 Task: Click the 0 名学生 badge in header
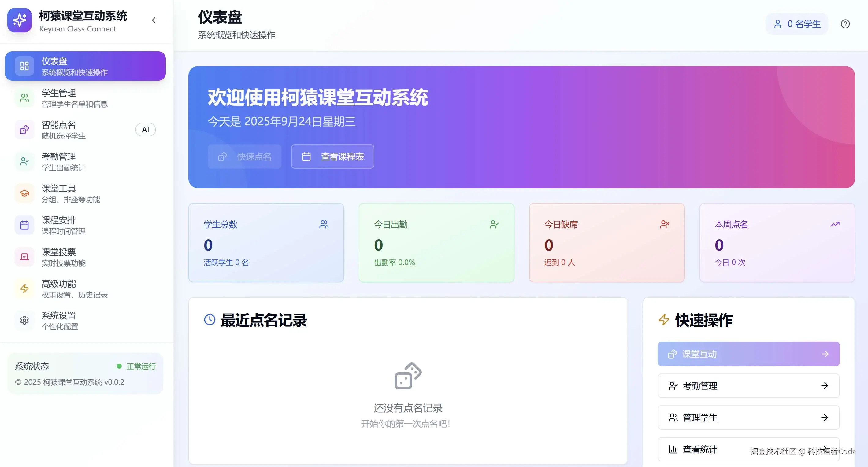796,24
